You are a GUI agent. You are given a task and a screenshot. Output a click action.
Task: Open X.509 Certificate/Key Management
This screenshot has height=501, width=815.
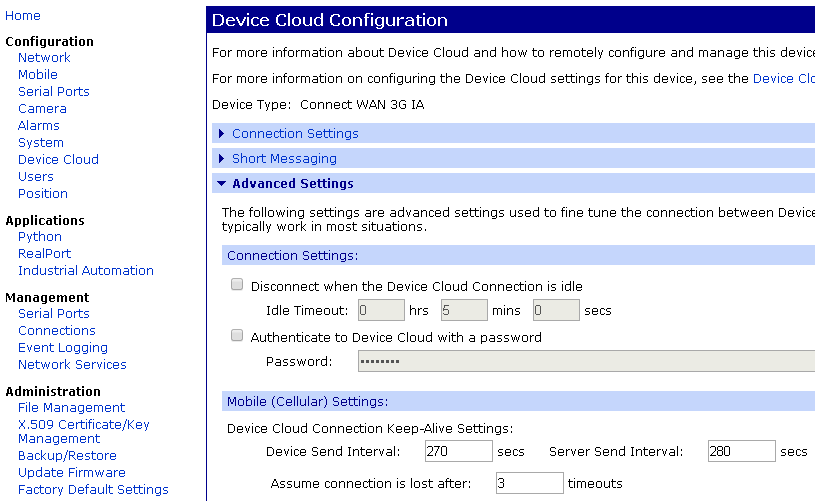[83, 431]
